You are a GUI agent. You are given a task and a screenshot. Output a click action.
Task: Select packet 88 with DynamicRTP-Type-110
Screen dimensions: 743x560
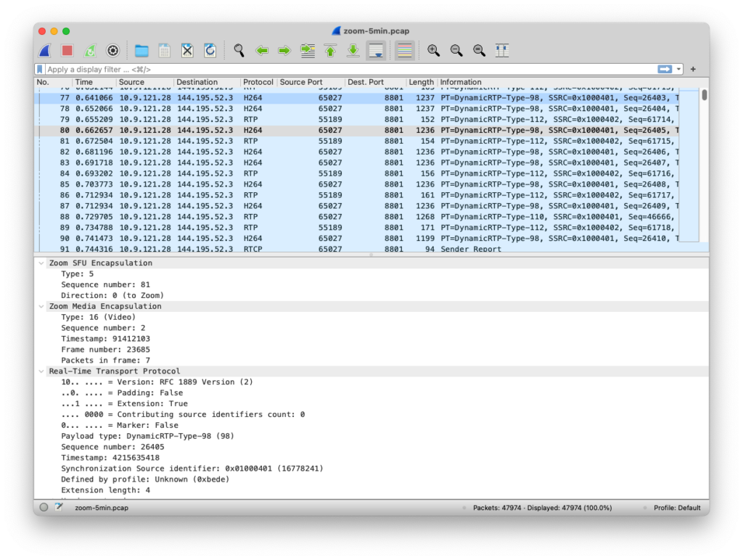pyautogui.click(x=357, y=216)
